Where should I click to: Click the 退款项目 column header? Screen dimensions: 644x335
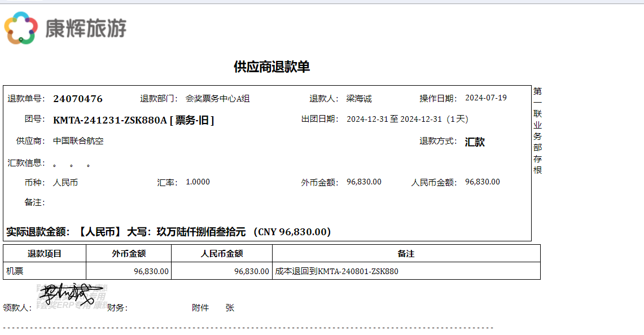coord(45,254)
